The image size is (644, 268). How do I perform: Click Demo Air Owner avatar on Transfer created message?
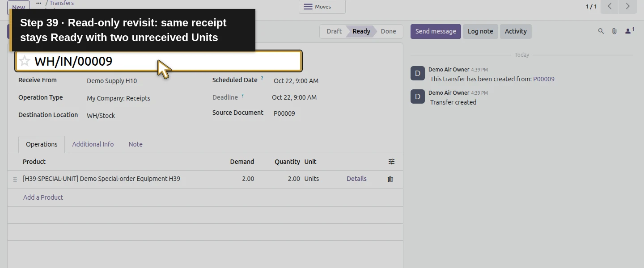[x=418, y=96]
